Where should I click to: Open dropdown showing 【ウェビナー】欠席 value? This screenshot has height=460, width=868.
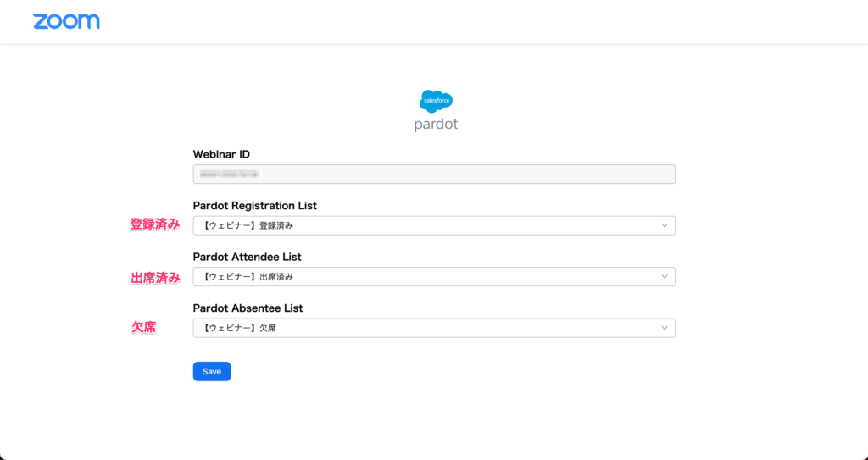point(424,329)
